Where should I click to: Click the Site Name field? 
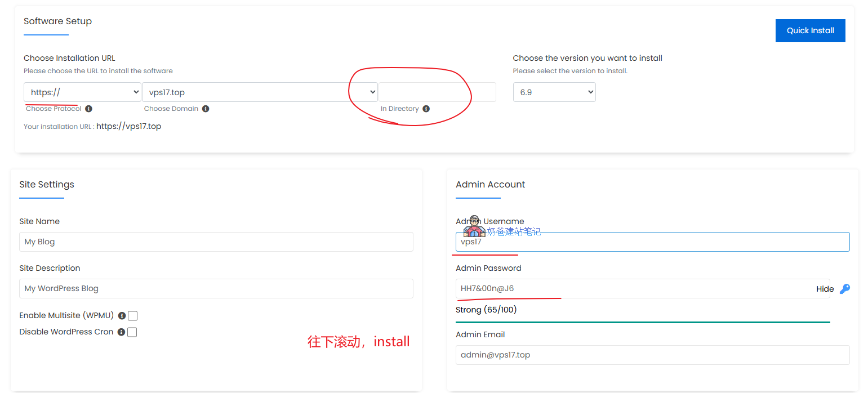point(216,242)
